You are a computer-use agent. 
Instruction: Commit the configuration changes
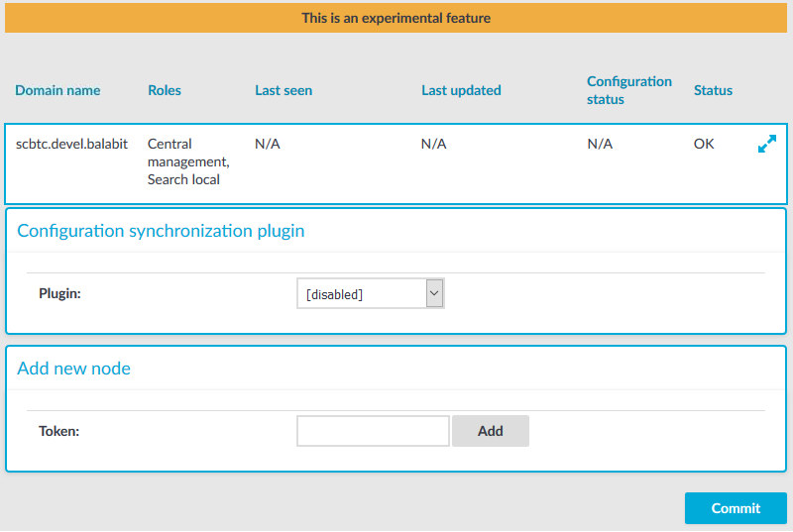tap(736, 508)
